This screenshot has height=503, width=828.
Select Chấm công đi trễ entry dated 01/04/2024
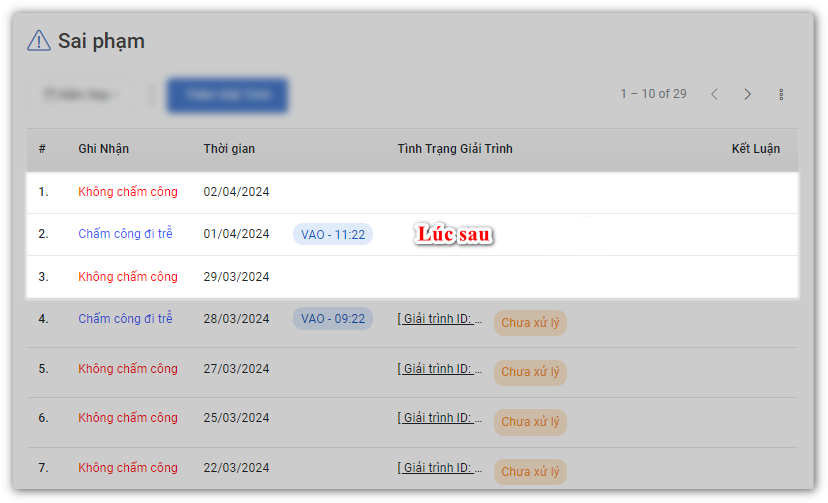(125, 234)
